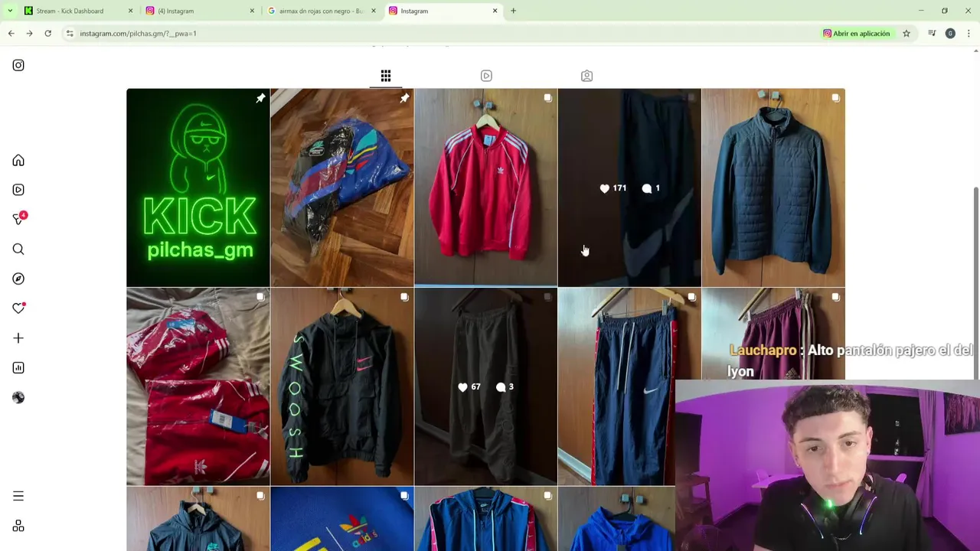Viewport: 980px width, 551px height.
Task: Expand the tab search dropdown arrow
Action: click(x=9, y=11)
